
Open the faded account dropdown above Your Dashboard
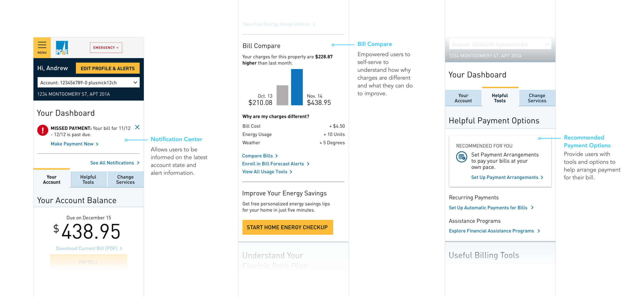pyautogui.click(x=500, y=44)
